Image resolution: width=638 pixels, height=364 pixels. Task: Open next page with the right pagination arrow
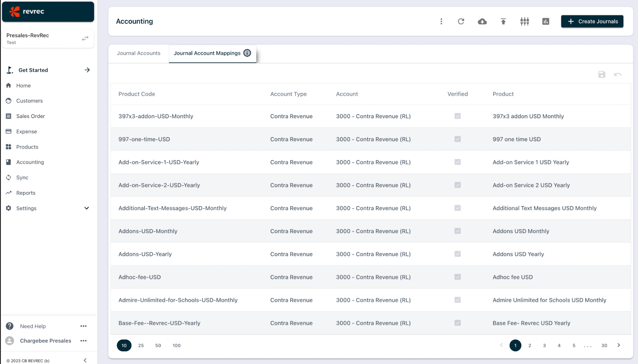click(618, 345)
